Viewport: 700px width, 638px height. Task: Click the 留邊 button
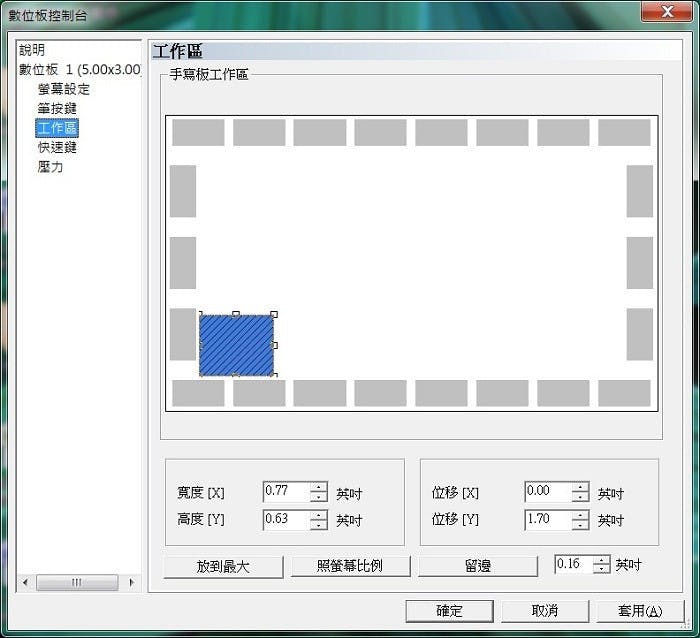(478, 566)
